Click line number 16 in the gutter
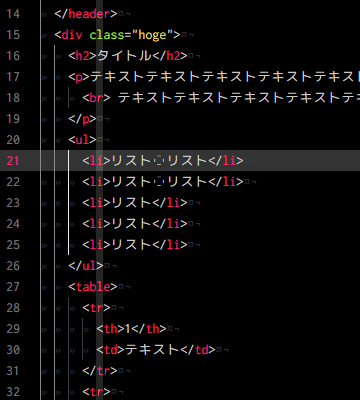Image resolution: width=360 pixels, height=400 pixels. pyautogui.click(x=13, y=56)
